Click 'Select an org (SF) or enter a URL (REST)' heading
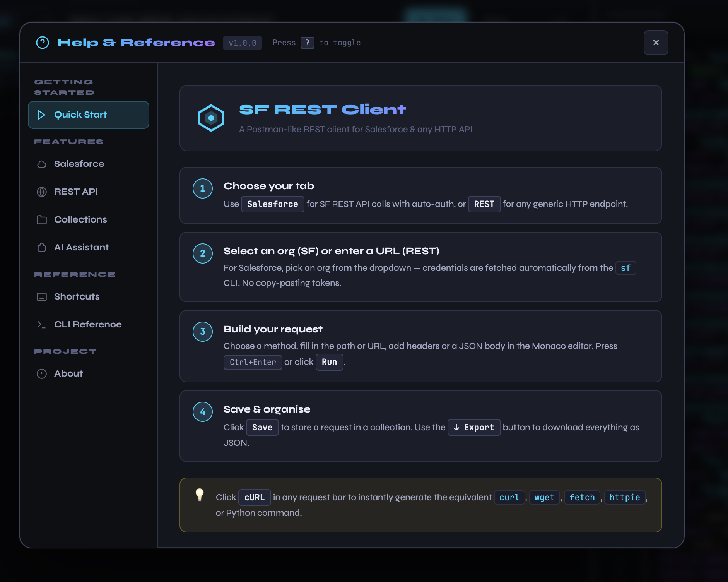Screen dimensions: 728x582 (332, 251)
